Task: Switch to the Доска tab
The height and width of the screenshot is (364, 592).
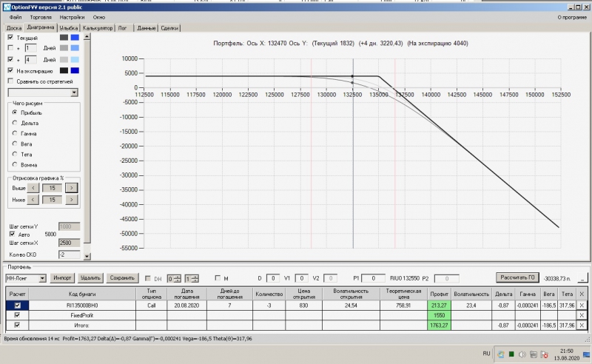Action: [x=14, y=28]
